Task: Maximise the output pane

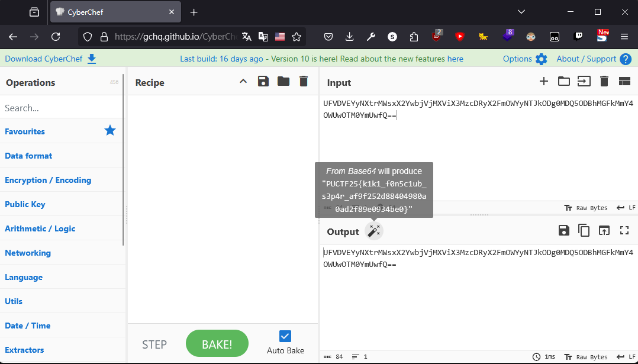Action: click(624, 231)
